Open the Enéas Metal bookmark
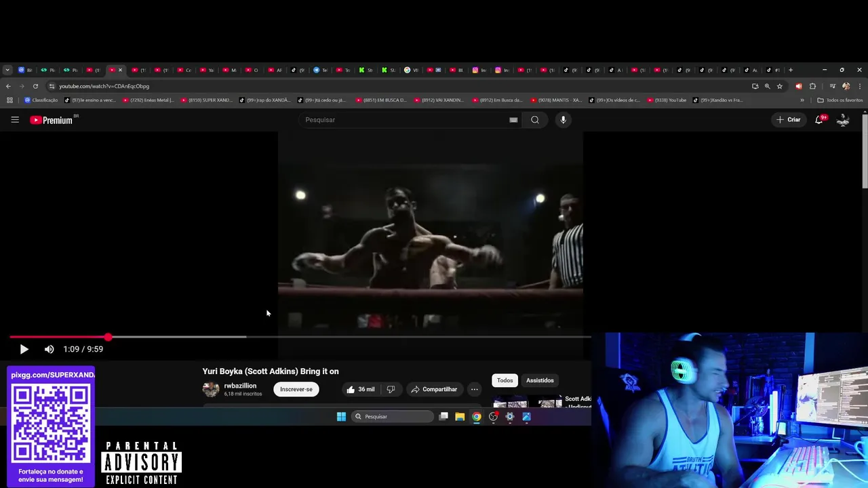This screenshot has width=868, height=488. coord(149,100)
